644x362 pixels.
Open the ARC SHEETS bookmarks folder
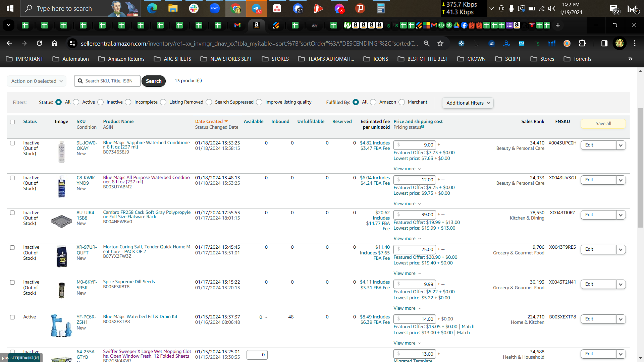[172, 59]
